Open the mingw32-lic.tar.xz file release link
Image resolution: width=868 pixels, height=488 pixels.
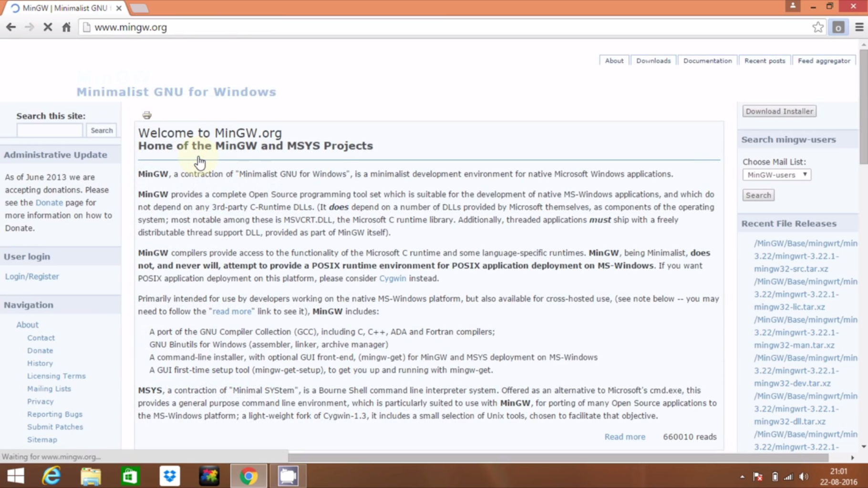806,294
